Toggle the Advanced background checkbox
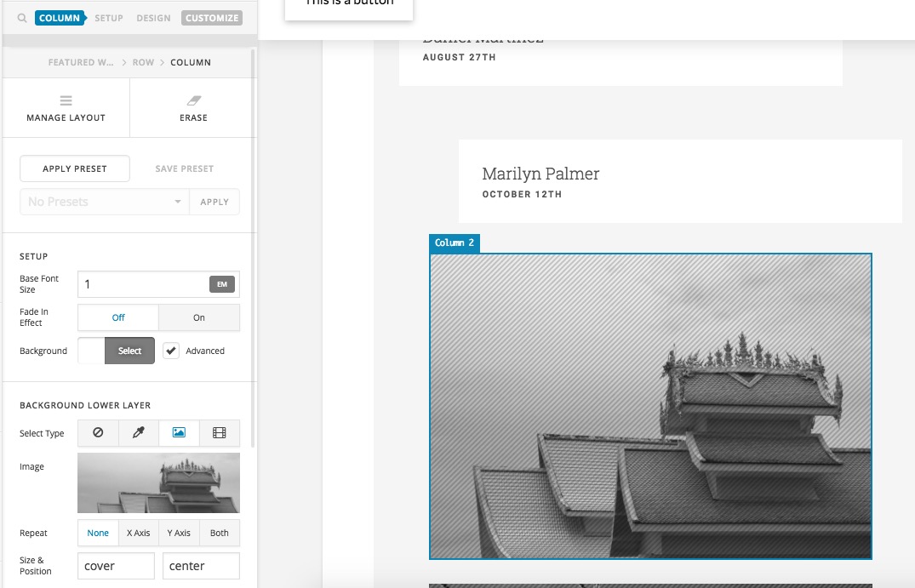 [x=171, y=351]
